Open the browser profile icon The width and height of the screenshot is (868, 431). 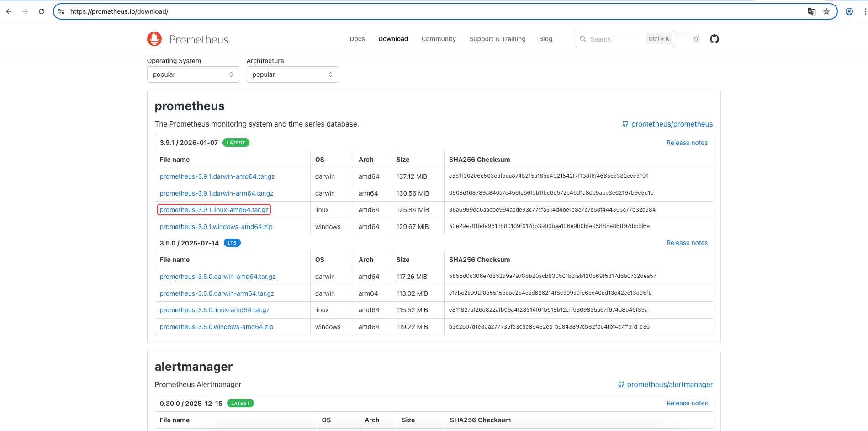click(x=849, y=11)
